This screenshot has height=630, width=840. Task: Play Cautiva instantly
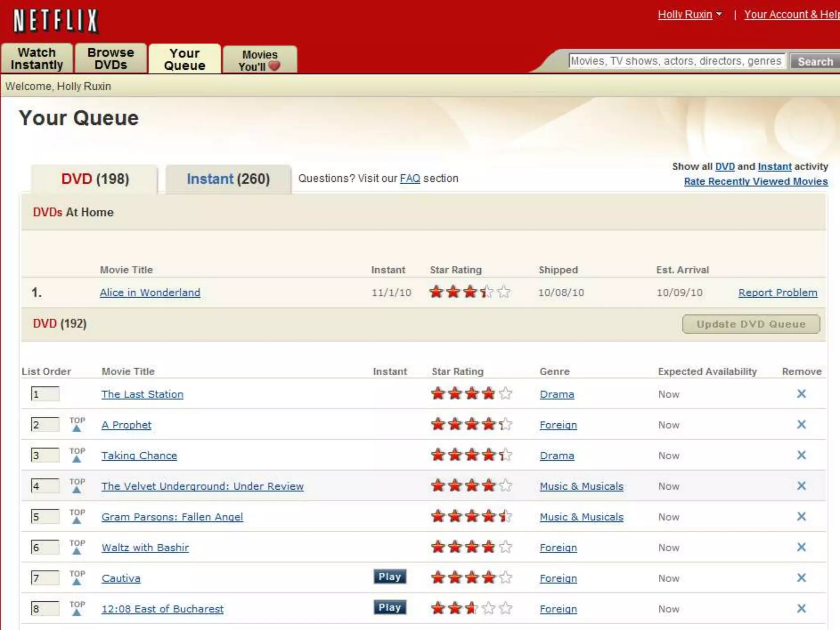tap(390, 577)
